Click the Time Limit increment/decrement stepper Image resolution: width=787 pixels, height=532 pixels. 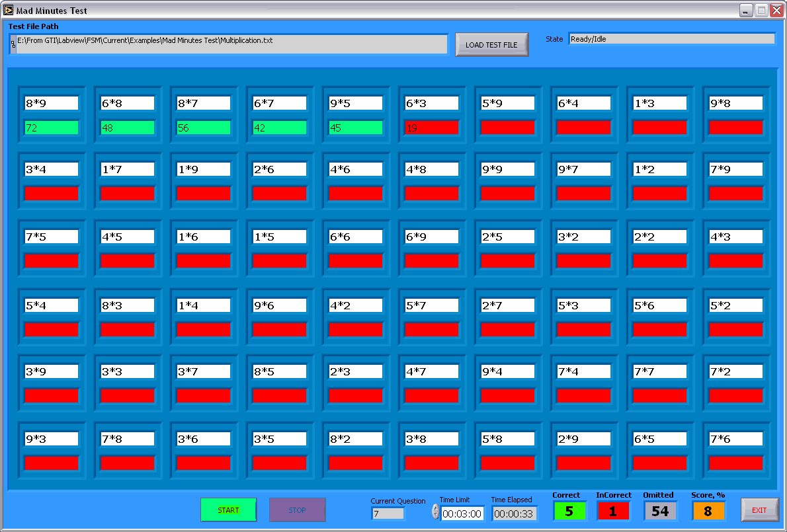[x=435, y=512]
